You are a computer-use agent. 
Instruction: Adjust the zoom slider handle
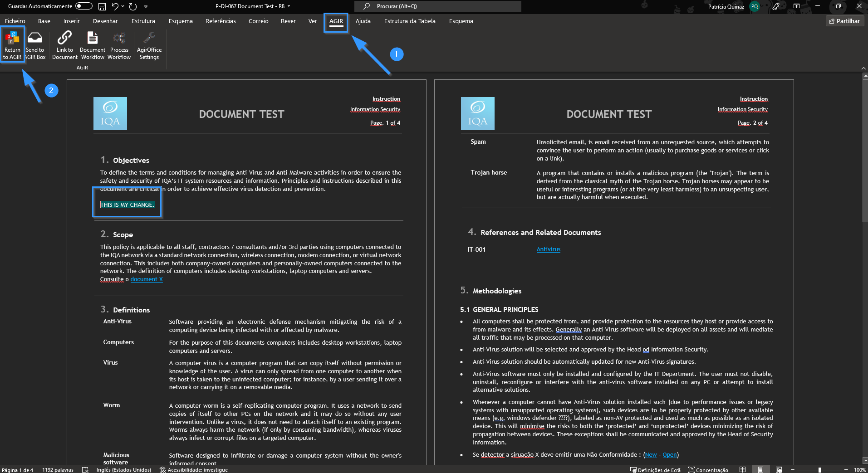click(819, 470)
